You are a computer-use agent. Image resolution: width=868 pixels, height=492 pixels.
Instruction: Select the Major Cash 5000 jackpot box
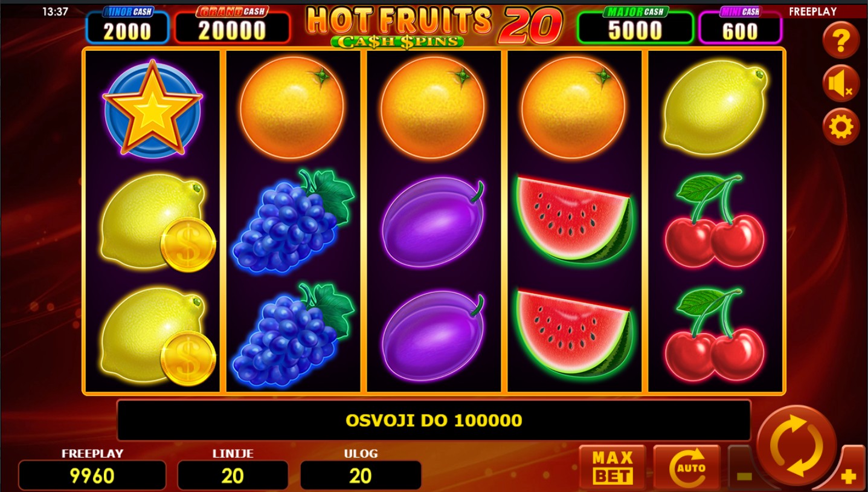pyautogui.click(x=635, y=25)
